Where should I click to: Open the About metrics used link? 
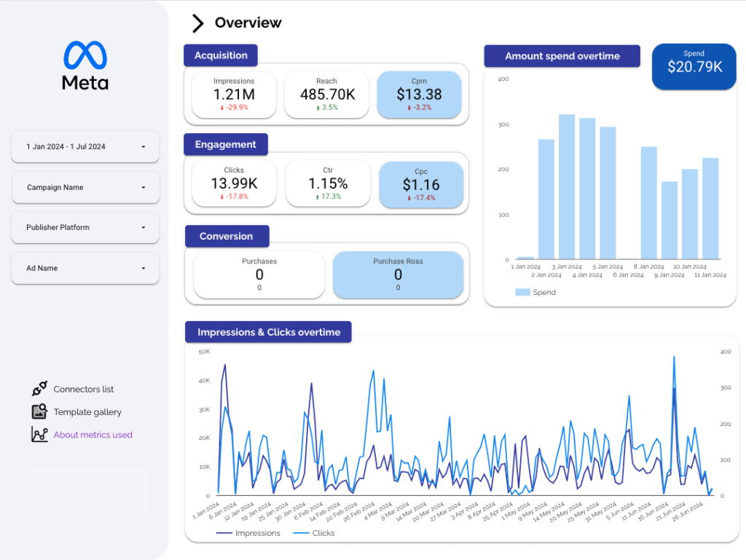(93, 435)
